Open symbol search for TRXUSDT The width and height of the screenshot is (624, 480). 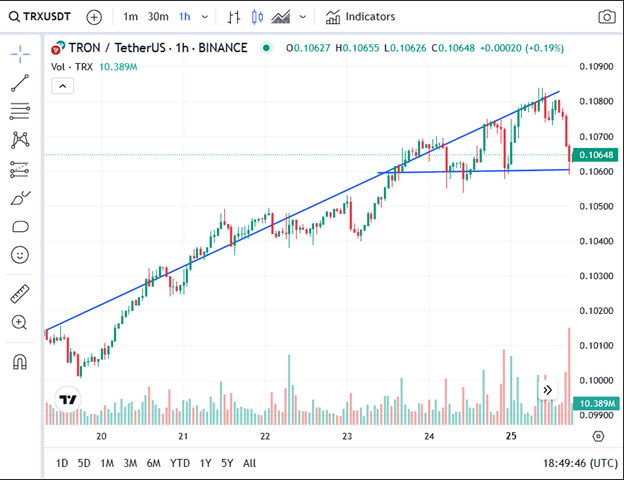(x=40, y=17)
